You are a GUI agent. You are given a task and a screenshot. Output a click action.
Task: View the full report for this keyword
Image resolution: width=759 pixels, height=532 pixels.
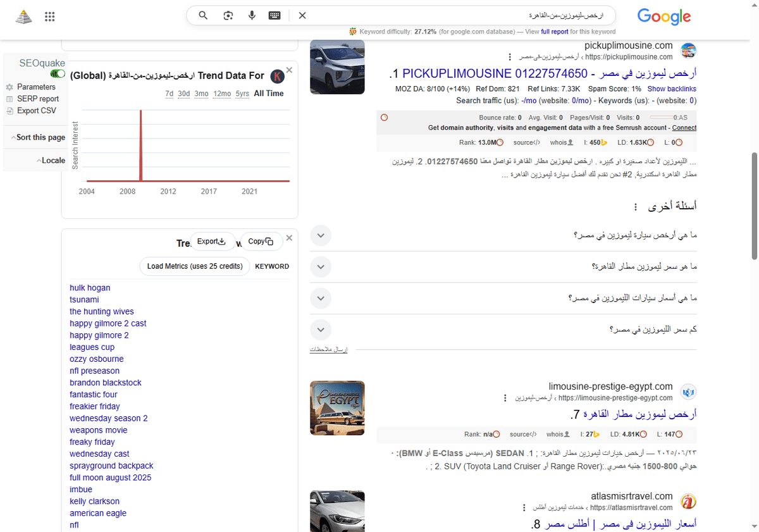555,32
